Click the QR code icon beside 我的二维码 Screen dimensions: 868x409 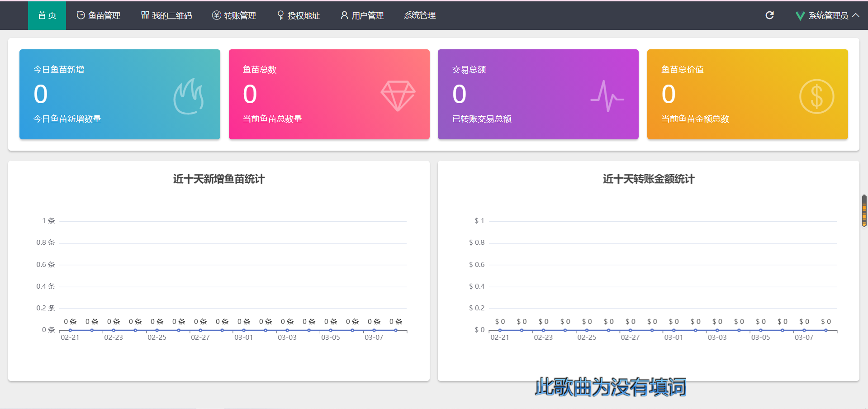pyautogui.click(x=145, y=15)
